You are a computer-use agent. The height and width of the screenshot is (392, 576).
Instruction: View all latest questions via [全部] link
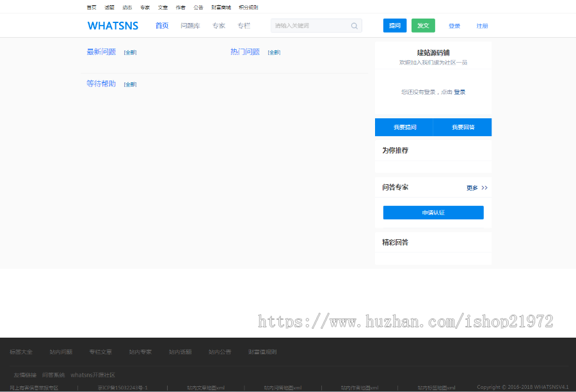[130, 52]
